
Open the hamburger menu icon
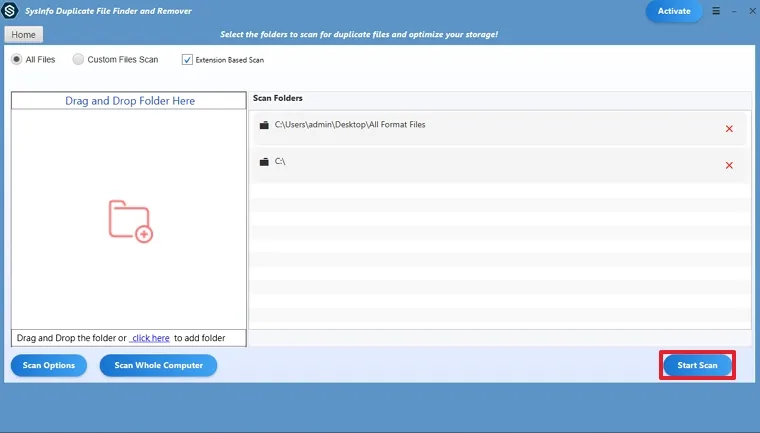716,11
